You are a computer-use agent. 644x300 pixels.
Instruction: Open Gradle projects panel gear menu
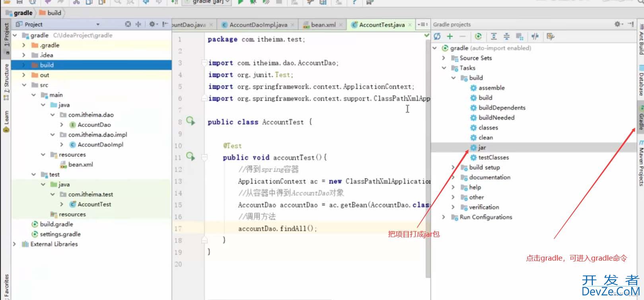tap(618, 24)
